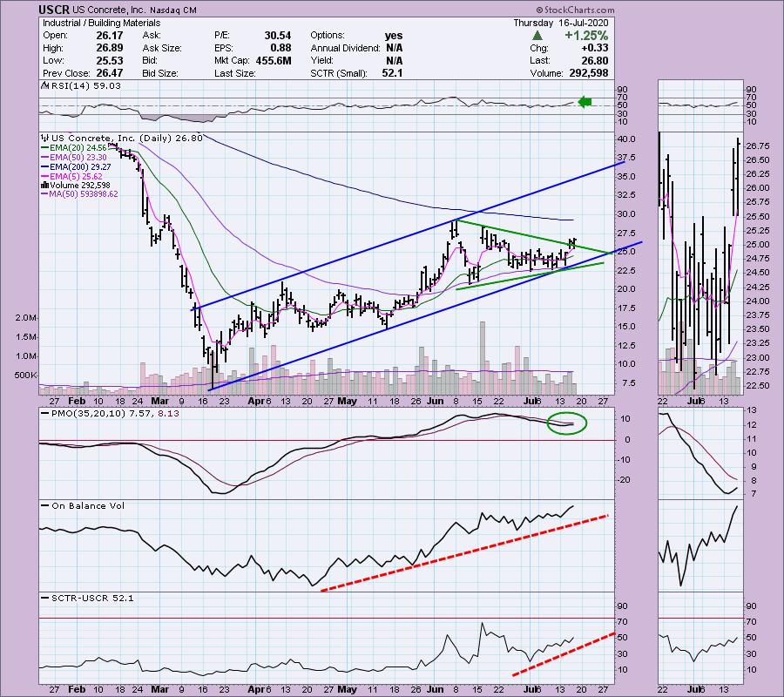Click the P/E value 30.54
Screen dimensions: 784x697
click(x=278, y=36)
